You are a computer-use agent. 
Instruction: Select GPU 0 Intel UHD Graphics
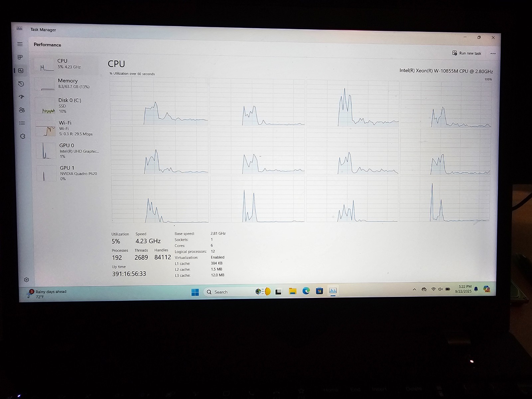(x=68, y=151)
